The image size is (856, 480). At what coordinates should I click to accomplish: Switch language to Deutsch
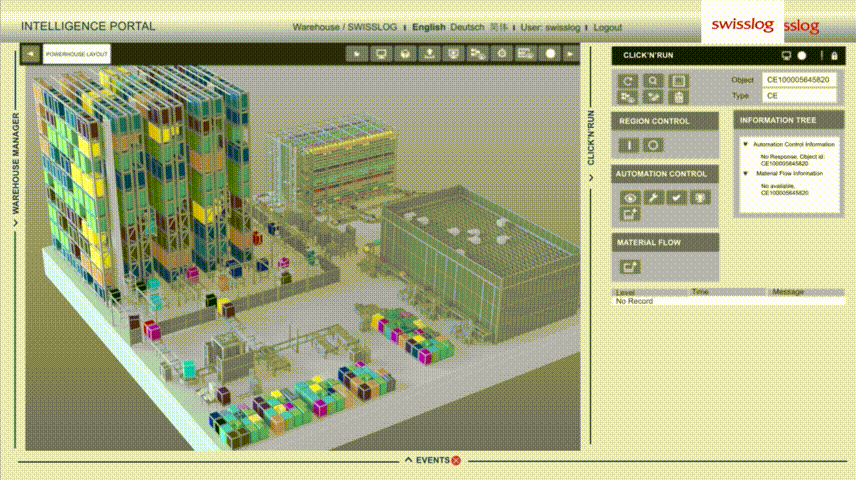pos(467,28)
